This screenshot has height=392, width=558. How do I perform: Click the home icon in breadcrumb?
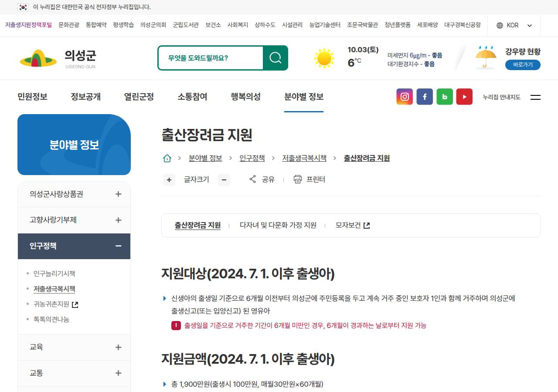pos(167,158)
